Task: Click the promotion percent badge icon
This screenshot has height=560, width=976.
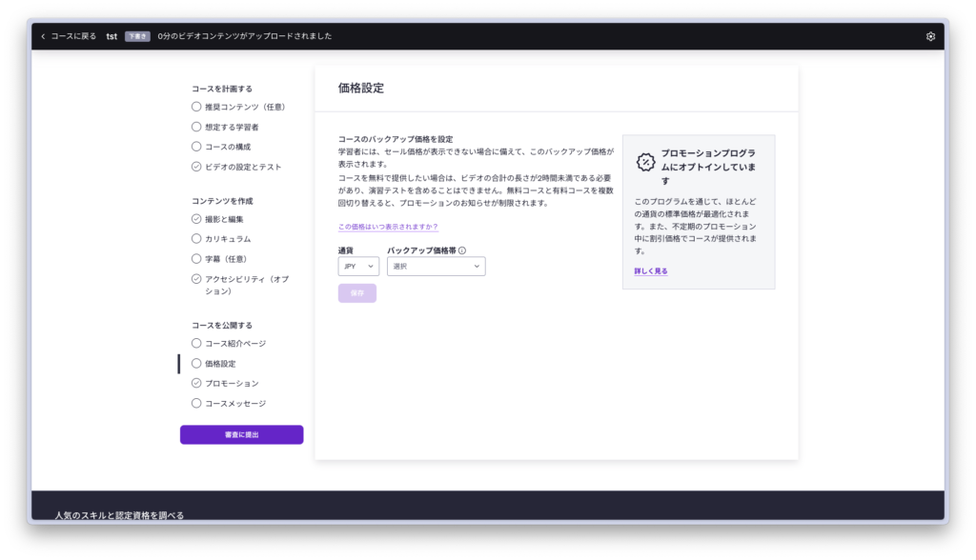Action: [x=645, y=161]
